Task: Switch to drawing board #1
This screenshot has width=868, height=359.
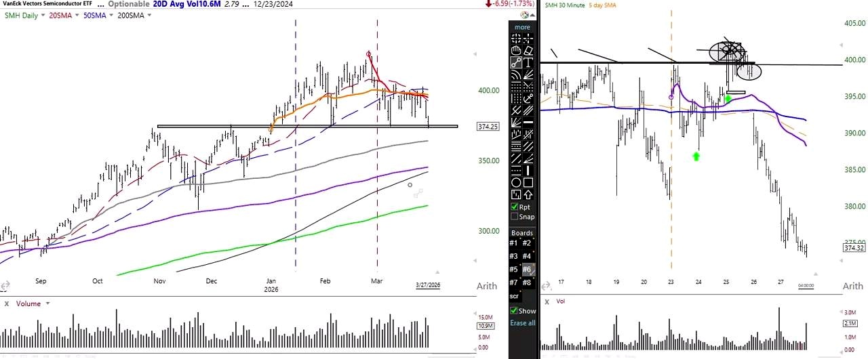Action: pyautogui.click(x=514, y=243)
